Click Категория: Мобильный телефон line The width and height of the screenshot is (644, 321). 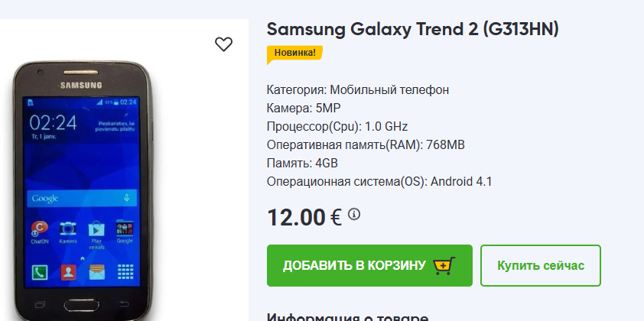tap(358, 89)
